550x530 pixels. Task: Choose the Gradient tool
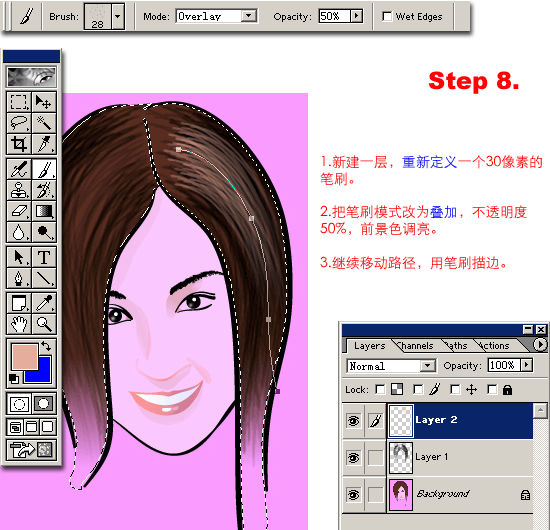click(44, 211)
